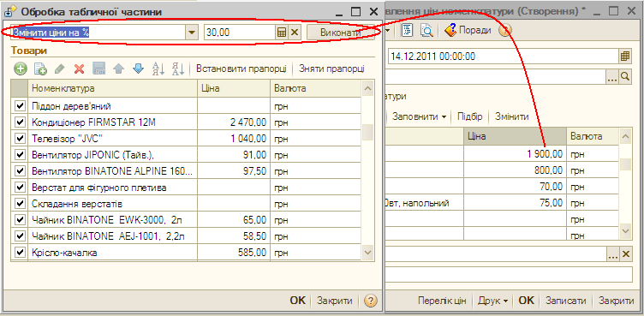
Task: Click Номенклатура column header
Action: click(x=112, y=89)
